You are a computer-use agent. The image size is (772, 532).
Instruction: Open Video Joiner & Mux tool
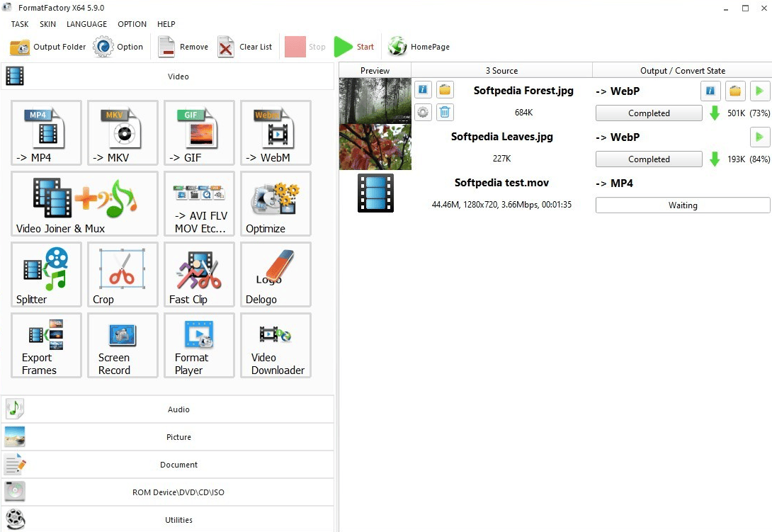pos(84,203)
